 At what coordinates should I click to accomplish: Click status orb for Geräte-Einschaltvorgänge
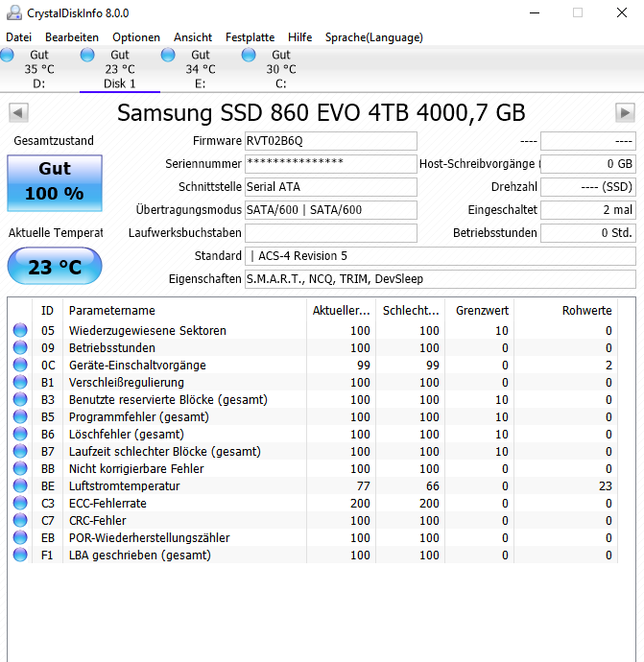(x=20, y=365)
